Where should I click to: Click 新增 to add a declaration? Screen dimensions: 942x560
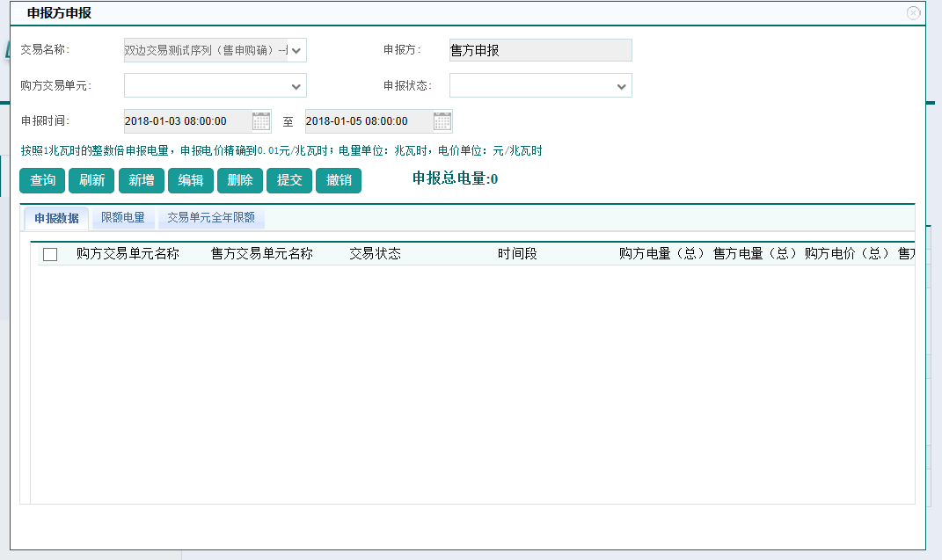(x=141, y=180)
